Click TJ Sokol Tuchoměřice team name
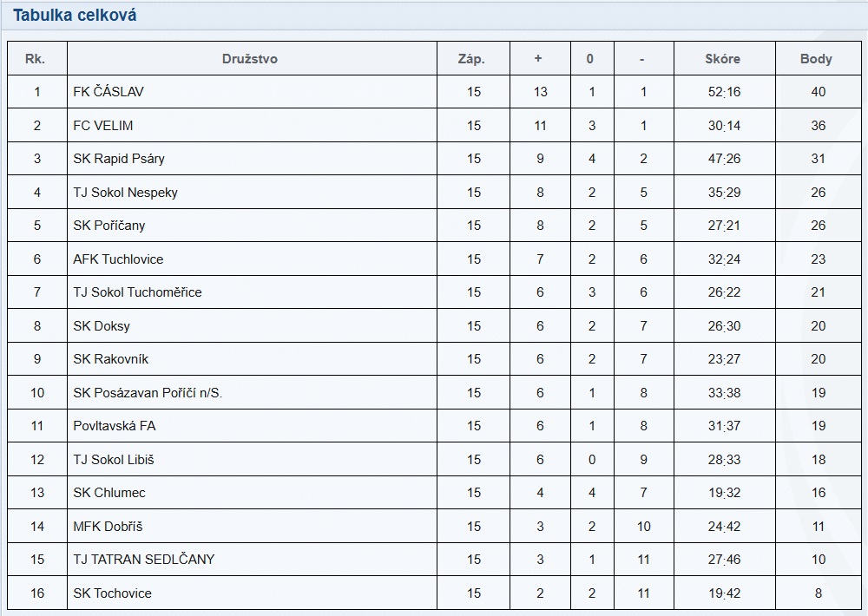The image size is (868, 616). click(x=137, y=292)
